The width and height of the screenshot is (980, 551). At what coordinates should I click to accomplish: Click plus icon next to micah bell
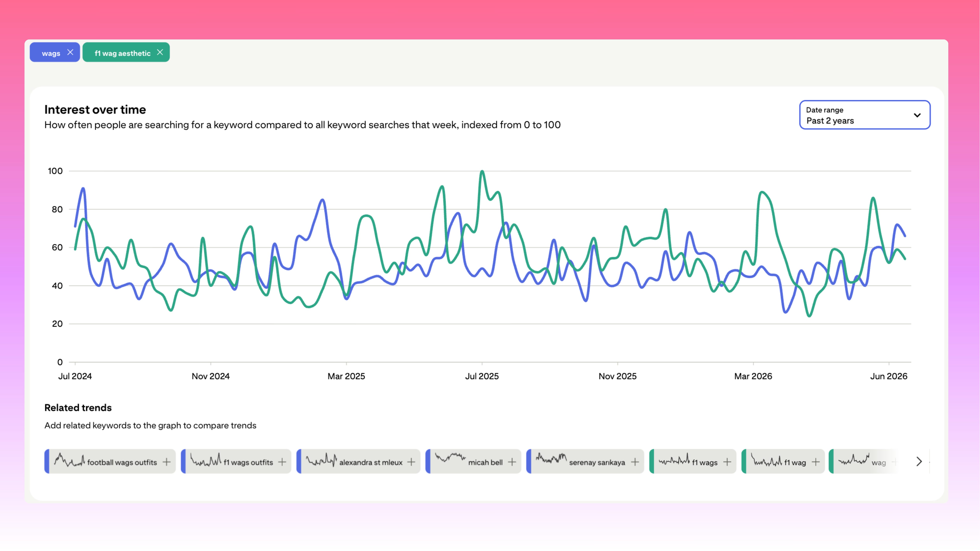coord(512,462)
